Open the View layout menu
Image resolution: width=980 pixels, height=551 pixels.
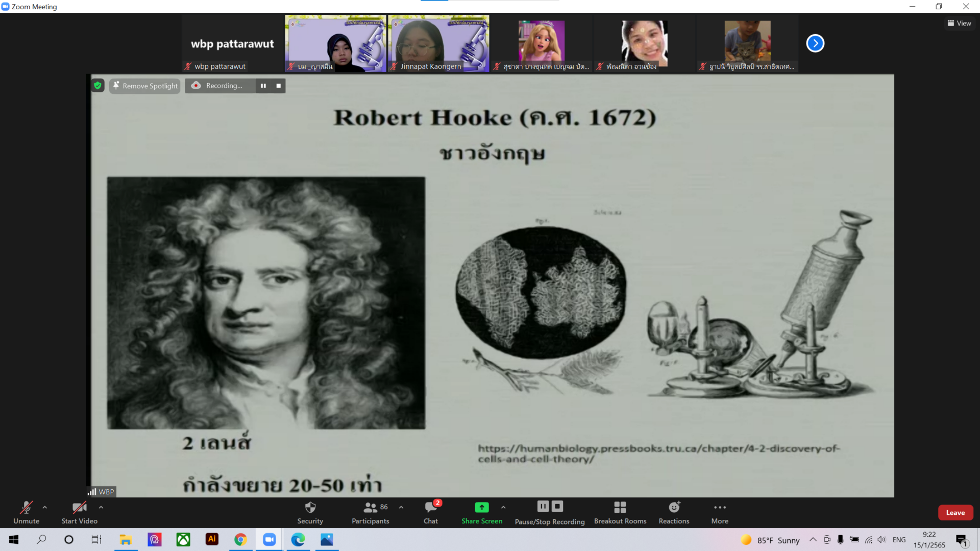coord(959,23)
